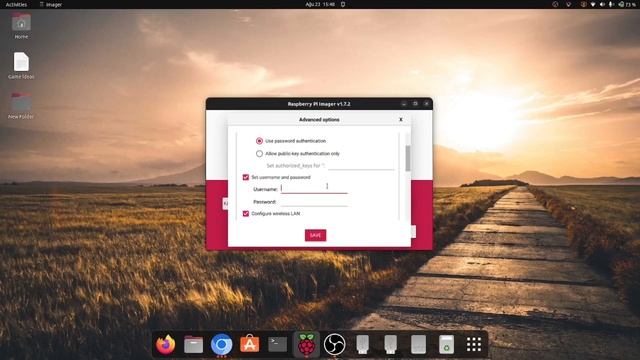
Task: Open the Imager app menu in top bar
Action: tap(51, 4)
